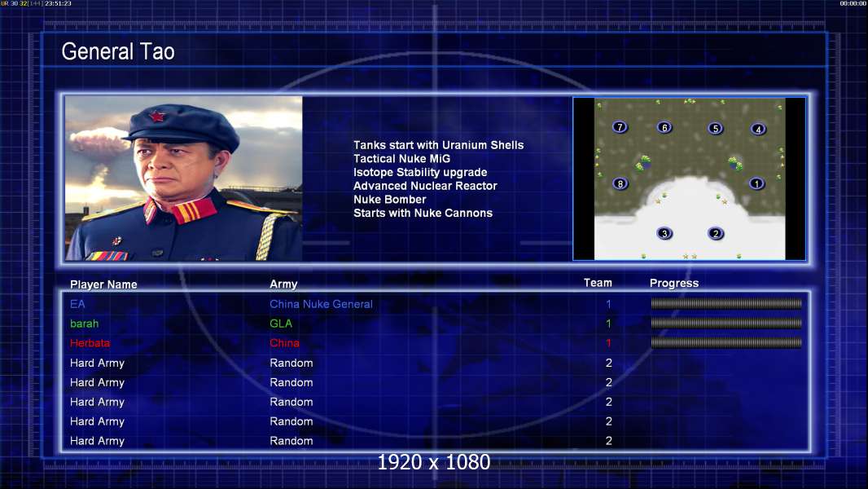Click the Player Name column header
This screenshot has width=868, height=489.
click(103, 284)
